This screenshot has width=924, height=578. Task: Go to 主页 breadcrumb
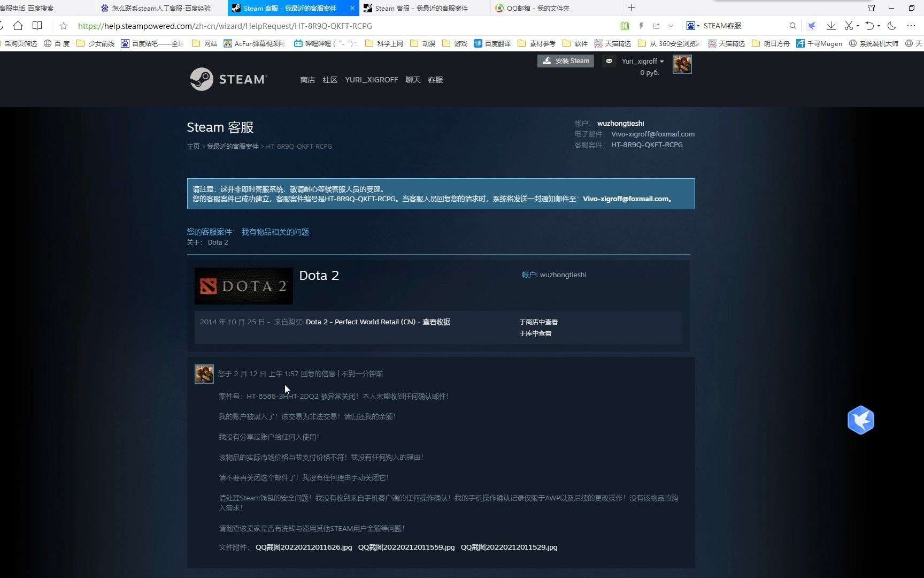coord(193,146)
